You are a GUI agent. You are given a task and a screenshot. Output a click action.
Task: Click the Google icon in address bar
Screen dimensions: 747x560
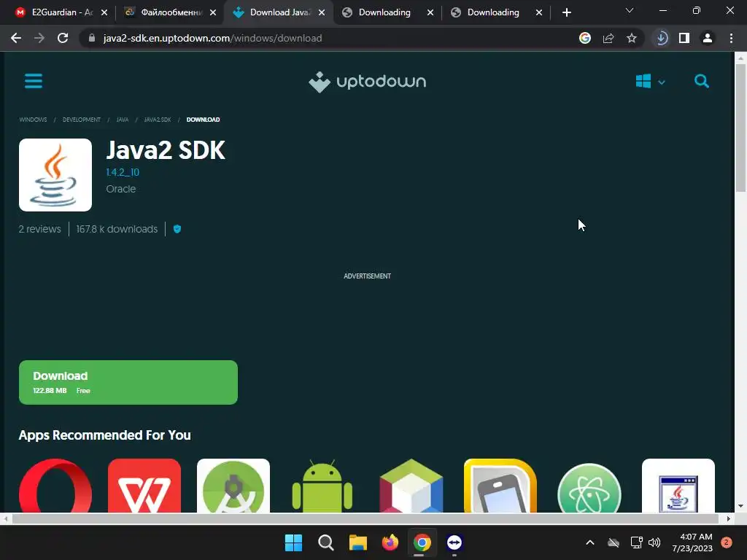point(585,38)
